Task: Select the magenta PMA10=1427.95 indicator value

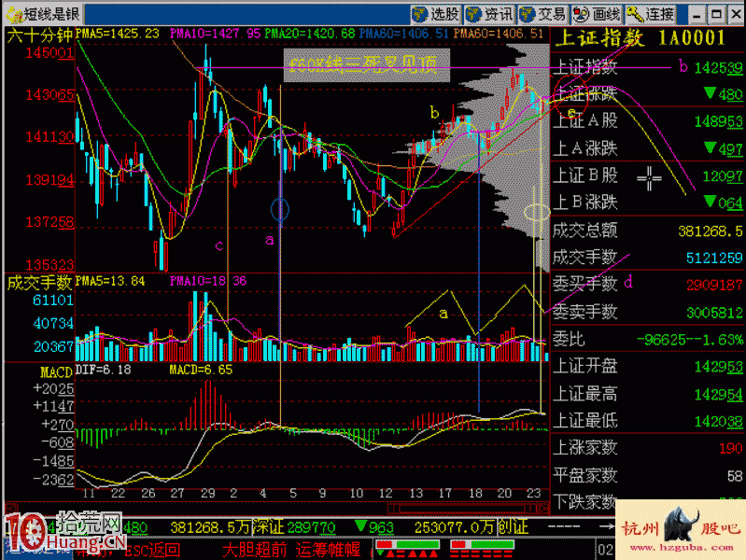Action: tap(215, 34)
